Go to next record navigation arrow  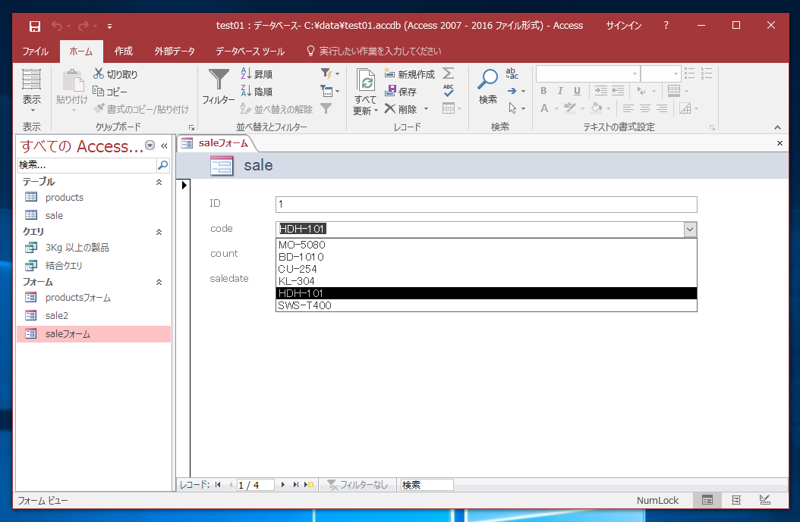coord(282,485)
